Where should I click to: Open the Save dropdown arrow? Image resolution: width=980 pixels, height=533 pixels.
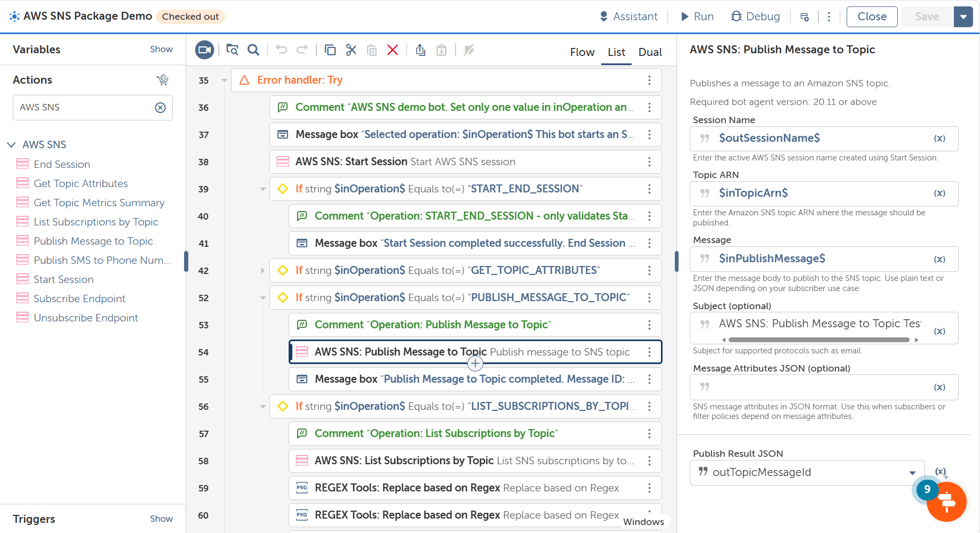963,17
